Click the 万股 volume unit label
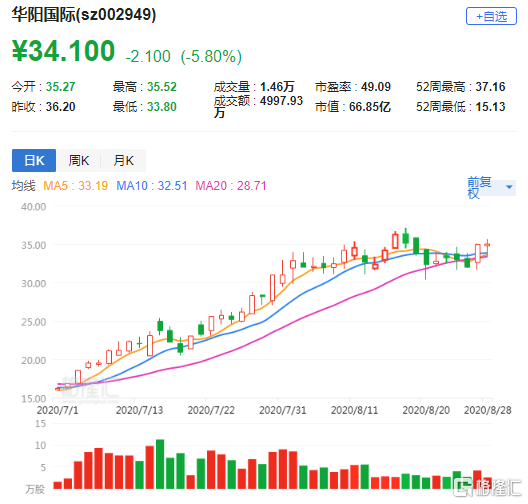This screenshot has width=528, height=504. [x=35, y=490]
